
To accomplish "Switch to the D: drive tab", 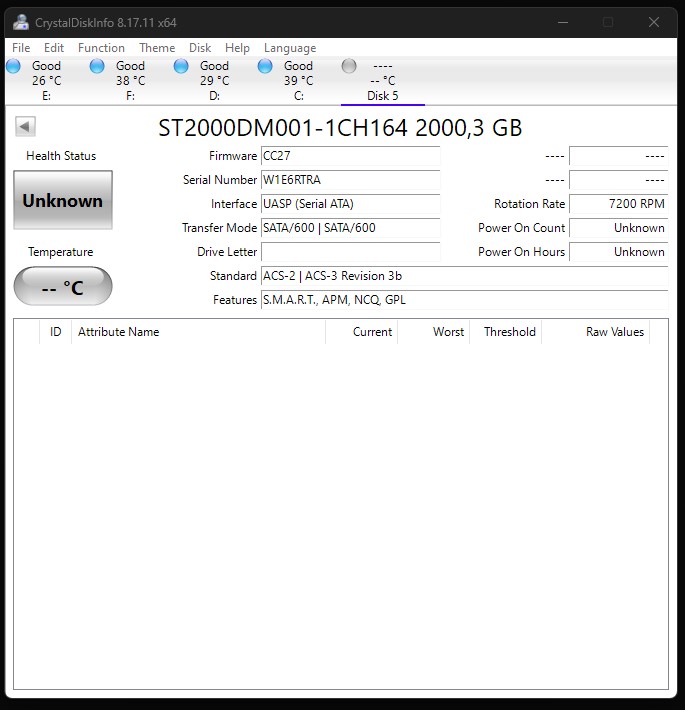I will coord(215,81).
